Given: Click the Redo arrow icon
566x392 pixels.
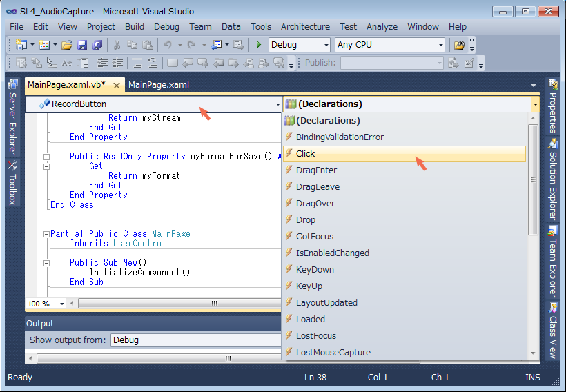Looking at the screenshot, I should click(192, 45).
